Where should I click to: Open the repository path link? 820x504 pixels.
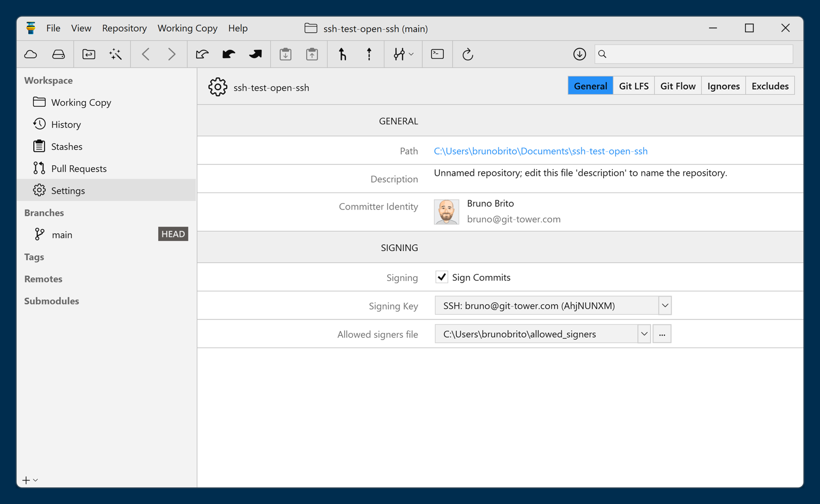point(540,151)
